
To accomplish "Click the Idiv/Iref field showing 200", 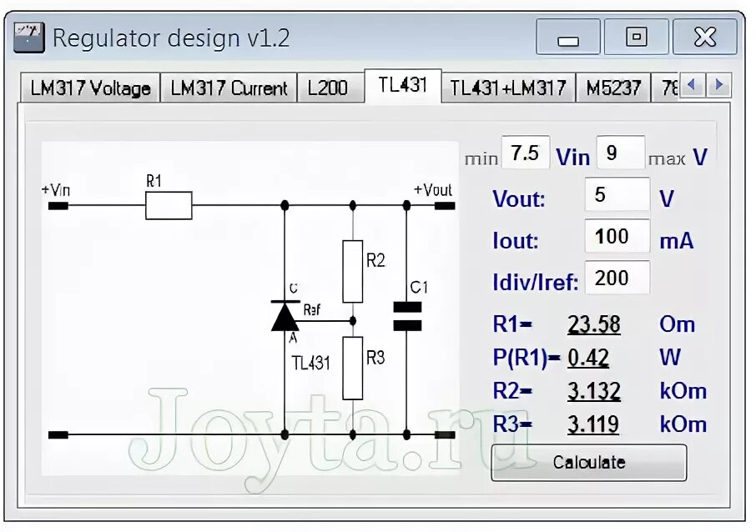I will pos(617,278).
